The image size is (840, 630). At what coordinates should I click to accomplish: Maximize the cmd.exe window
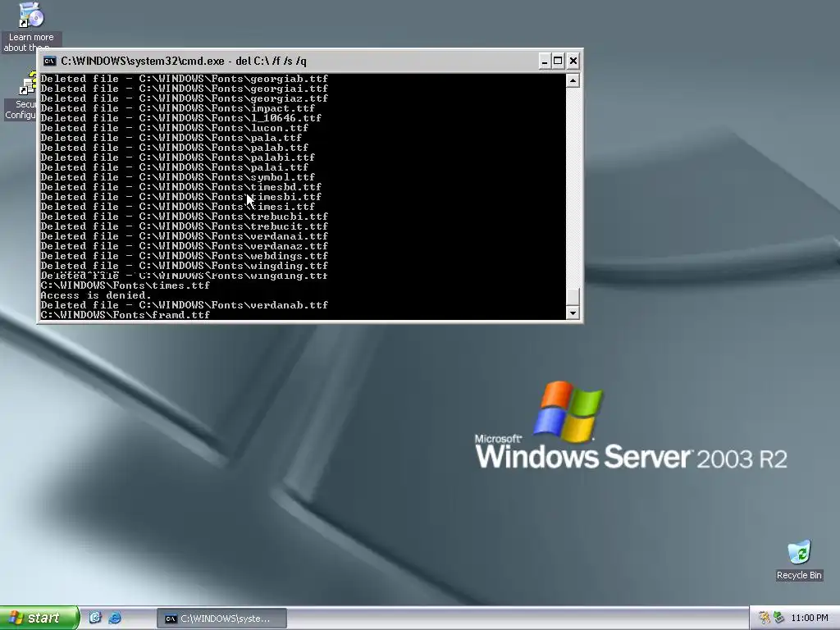tap(558, 61)
